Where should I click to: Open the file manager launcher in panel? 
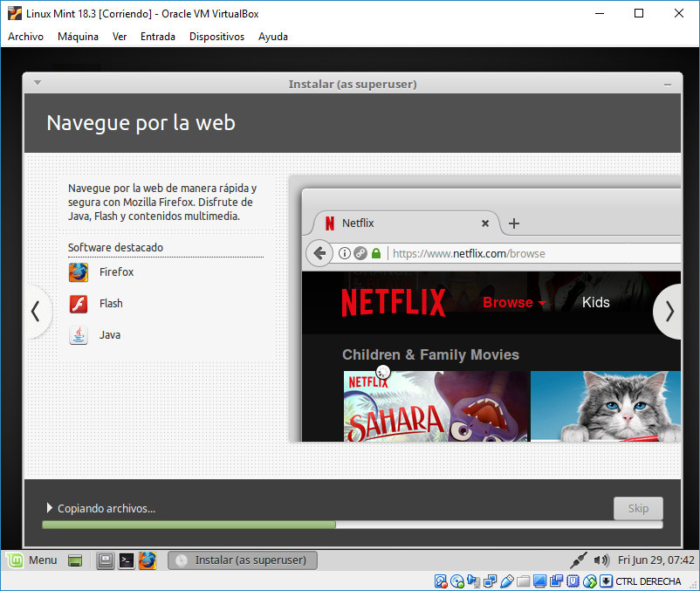pos(106,560)
